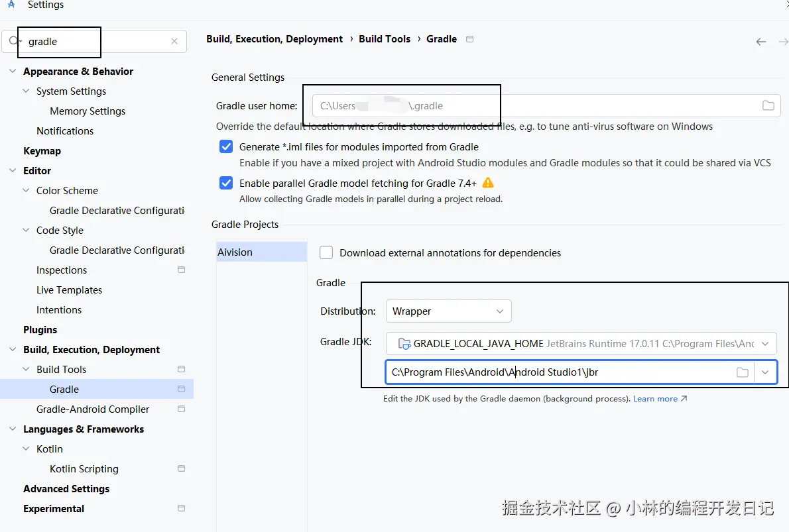
Task: Collapse System Settings node
Action: click(x=26, y=91)
